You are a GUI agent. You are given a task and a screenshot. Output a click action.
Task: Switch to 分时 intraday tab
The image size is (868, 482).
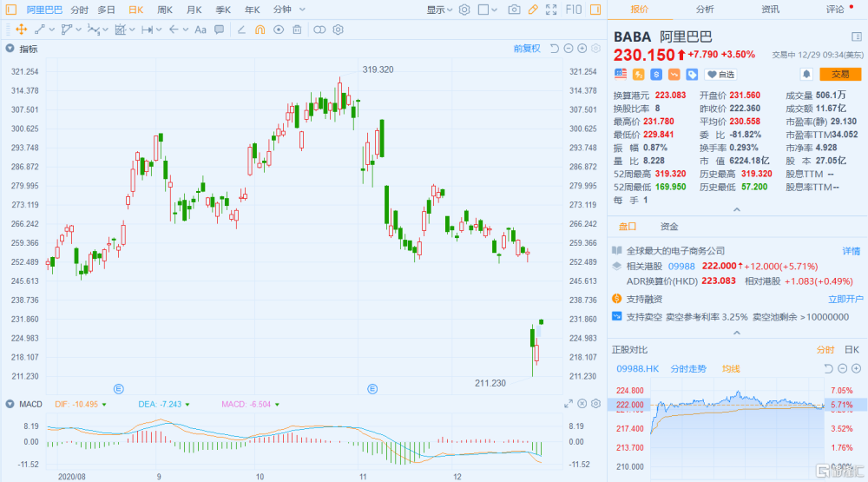coord(80,10)
